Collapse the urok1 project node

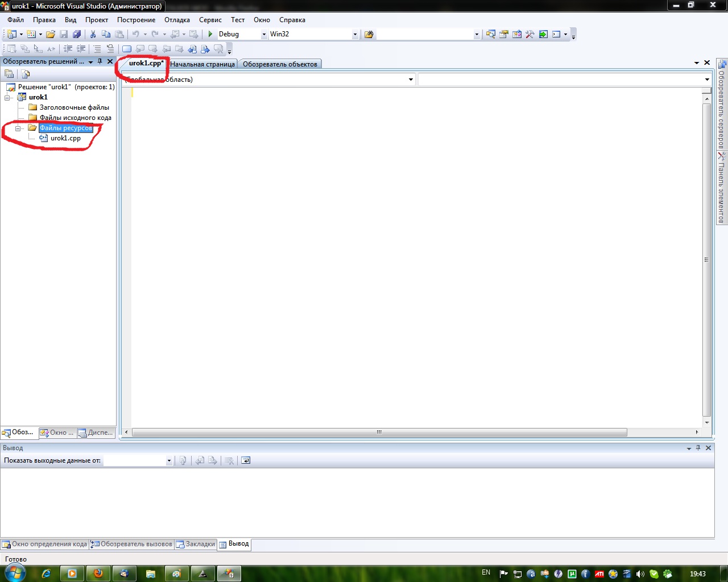pos(8,97)
